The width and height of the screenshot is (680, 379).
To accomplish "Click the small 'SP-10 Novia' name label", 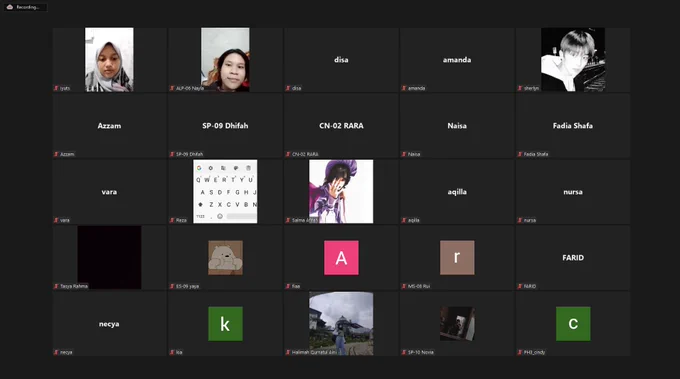I will tap(421, 352).
